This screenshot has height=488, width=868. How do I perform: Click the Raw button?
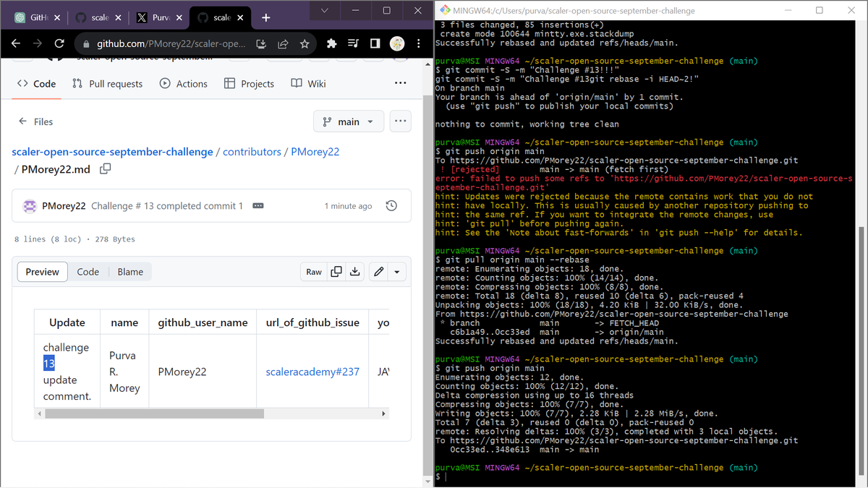click(x=314, y=272)
